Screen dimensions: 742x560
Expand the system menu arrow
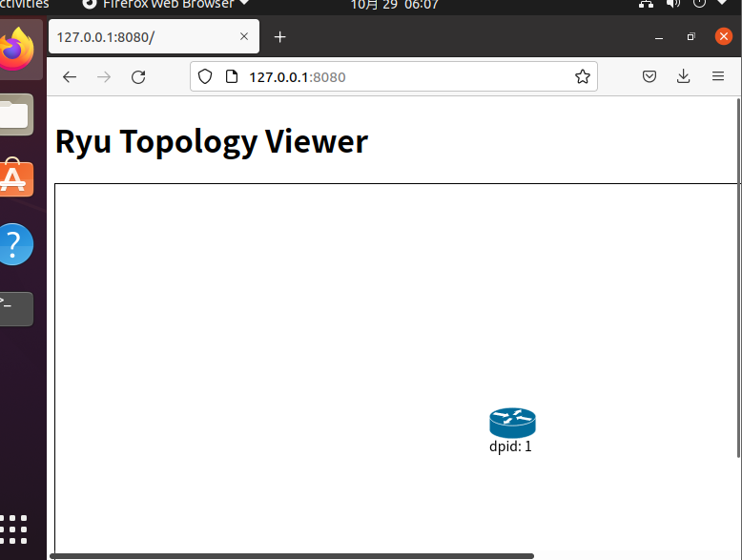[x=722, y=3]
